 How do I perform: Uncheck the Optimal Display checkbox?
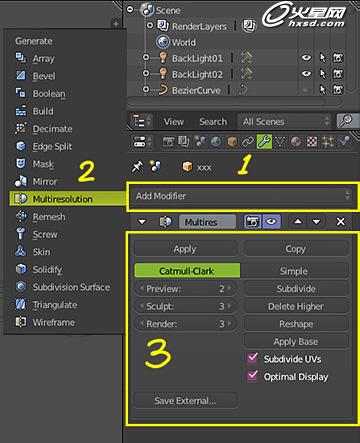(x=252, y=376)
